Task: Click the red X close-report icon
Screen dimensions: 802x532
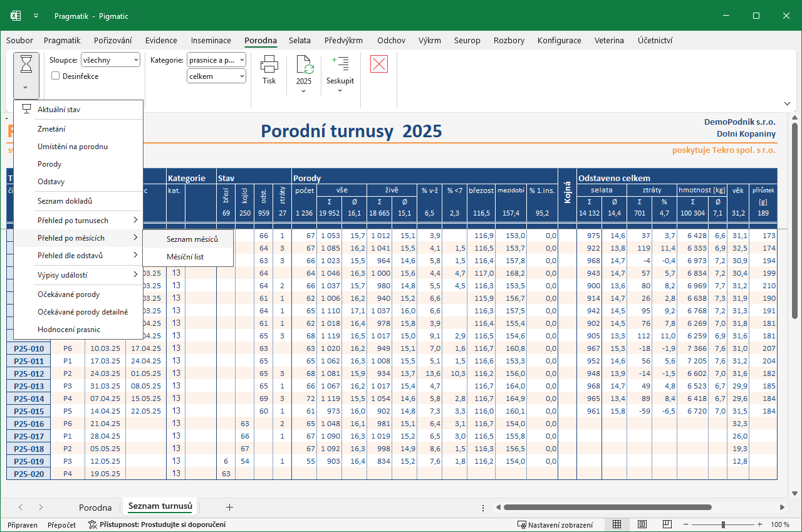Action: [379, 64]
